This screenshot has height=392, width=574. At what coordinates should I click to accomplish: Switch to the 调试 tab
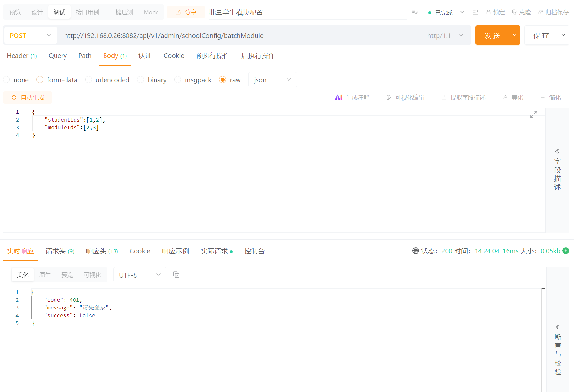click(59, 12)
